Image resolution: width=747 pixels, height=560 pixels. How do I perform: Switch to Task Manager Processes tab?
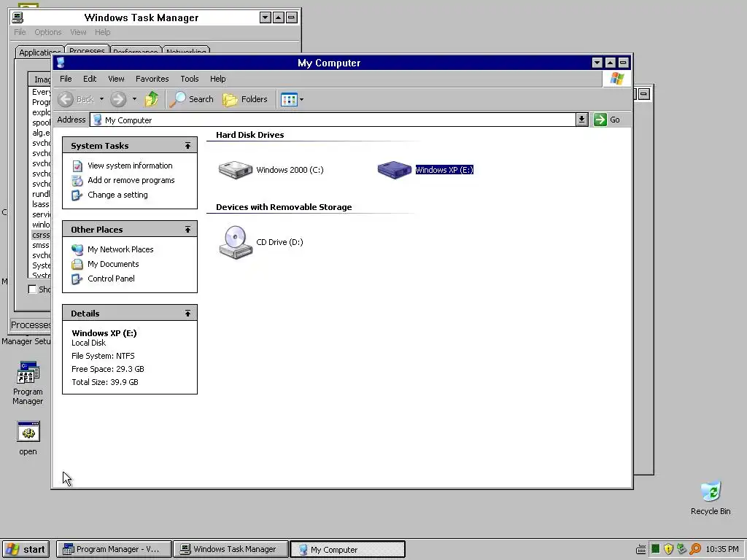[x=87, y=50]
